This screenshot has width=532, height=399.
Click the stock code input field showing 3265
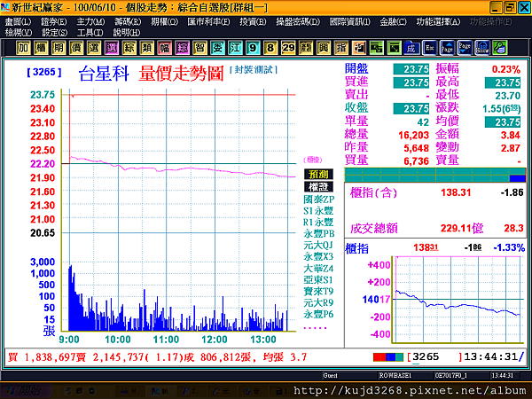434,357
